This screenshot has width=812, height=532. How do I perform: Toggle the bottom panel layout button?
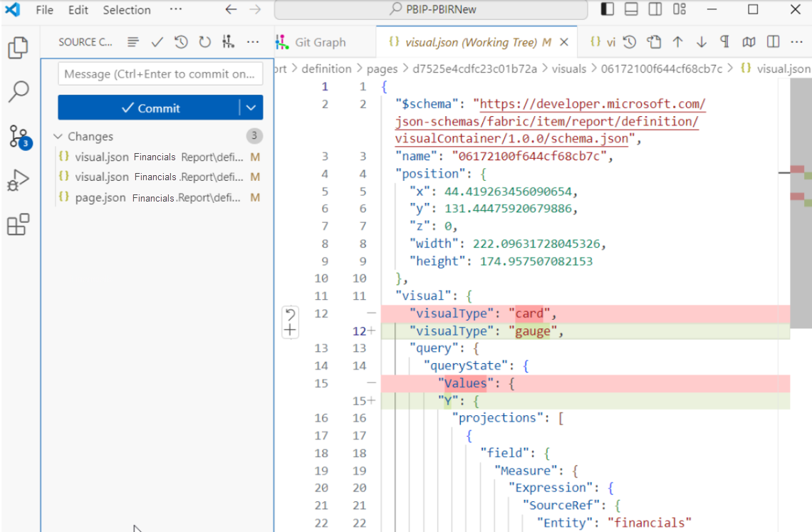pos(631,9)
